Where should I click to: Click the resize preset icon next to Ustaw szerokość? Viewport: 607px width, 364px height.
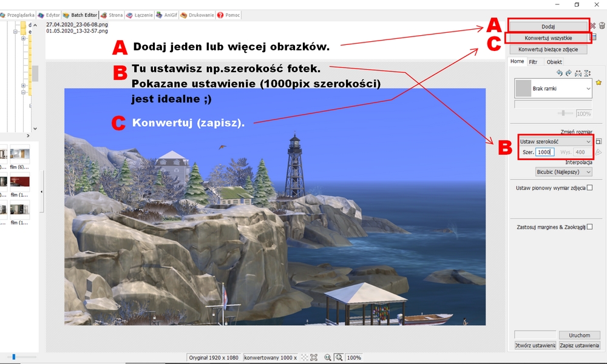point(599,141)
